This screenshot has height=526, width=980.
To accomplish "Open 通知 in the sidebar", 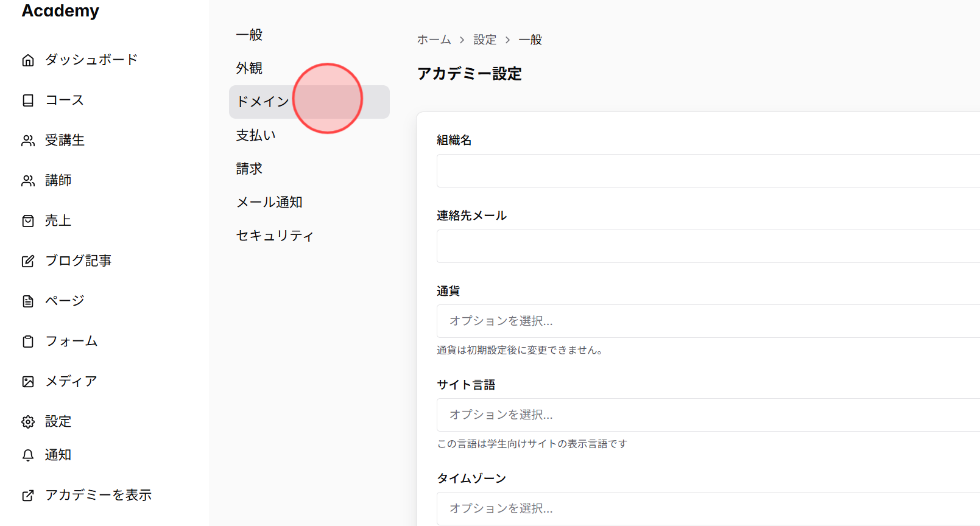I will point(58,455).
